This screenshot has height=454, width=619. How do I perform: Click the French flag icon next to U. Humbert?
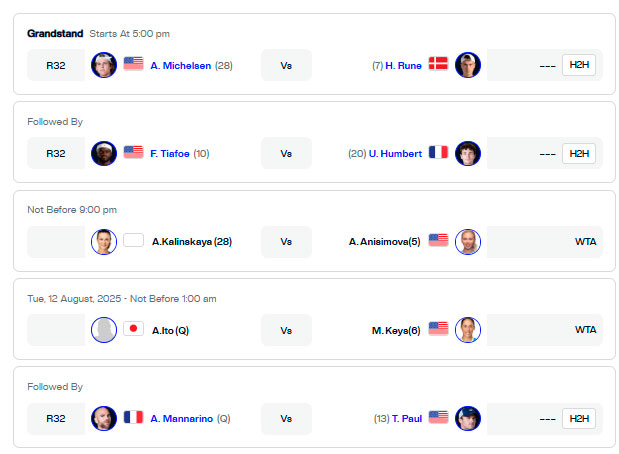[x=438, y=152]
